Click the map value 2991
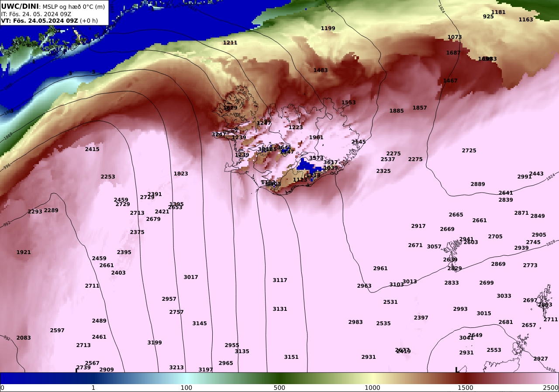 524,177
